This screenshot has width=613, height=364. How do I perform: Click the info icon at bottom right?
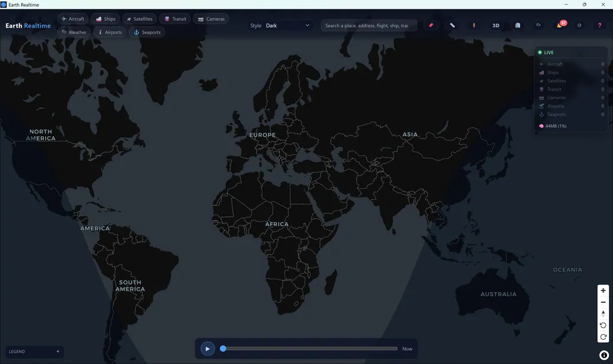point(604,355)
